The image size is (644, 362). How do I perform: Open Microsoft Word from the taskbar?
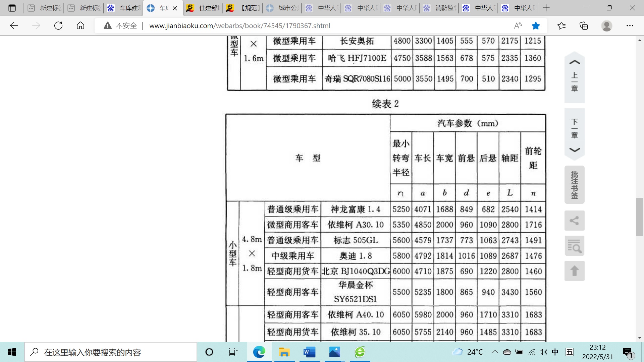[x=309, y=352]
